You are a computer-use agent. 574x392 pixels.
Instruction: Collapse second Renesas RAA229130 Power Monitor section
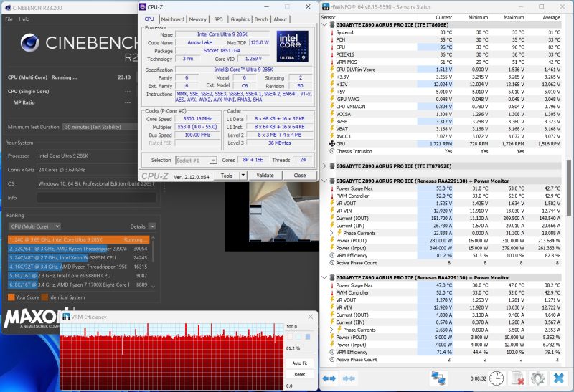[324, 277]
